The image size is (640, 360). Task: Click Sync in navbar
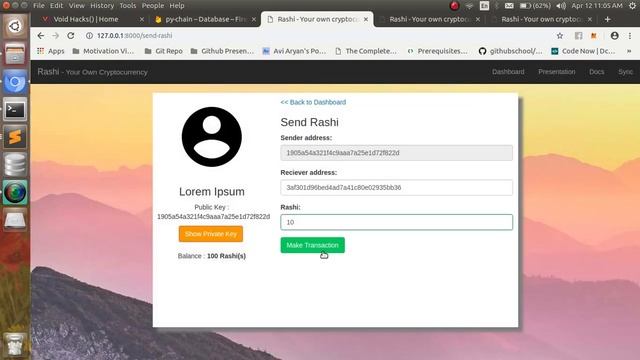click(625, 72)
